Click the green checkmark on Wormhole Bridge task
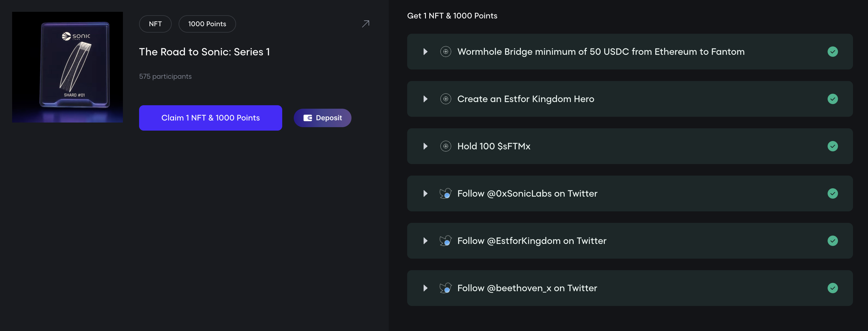This screenshot has width=868, height=331. pyautogui.click(x=832, y=52)
